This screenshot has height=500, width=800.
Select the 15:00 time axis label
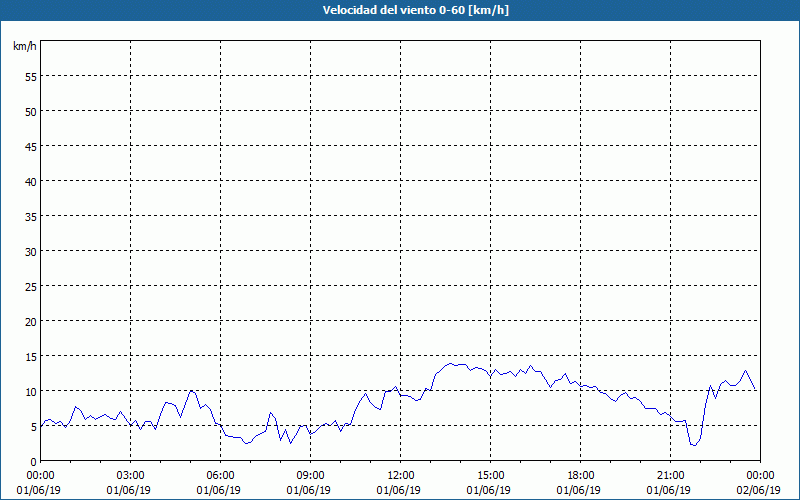click(x=489, y=476)
